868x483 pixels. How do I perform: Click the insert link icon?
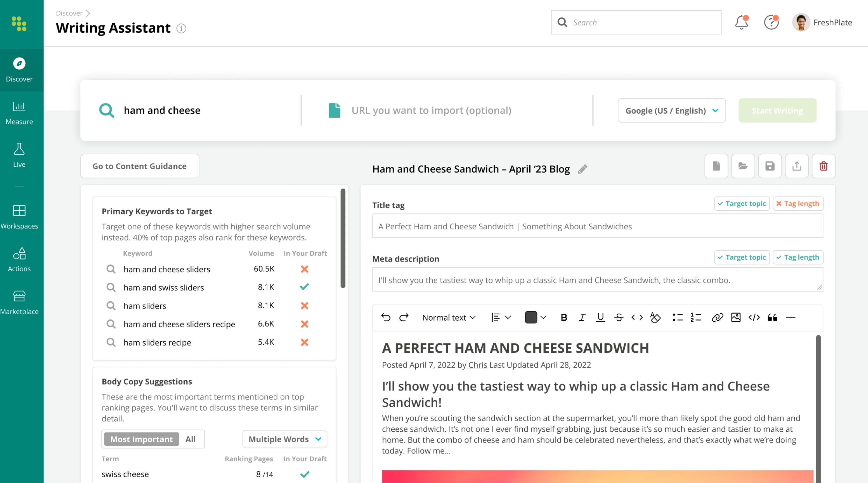(x=717, y=318)
